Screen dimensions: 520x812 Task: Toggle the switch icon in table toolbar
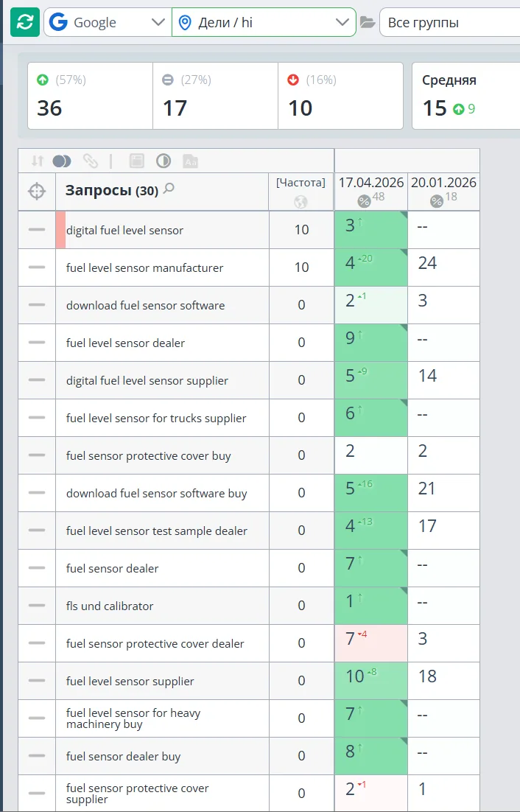click(62, 161)
